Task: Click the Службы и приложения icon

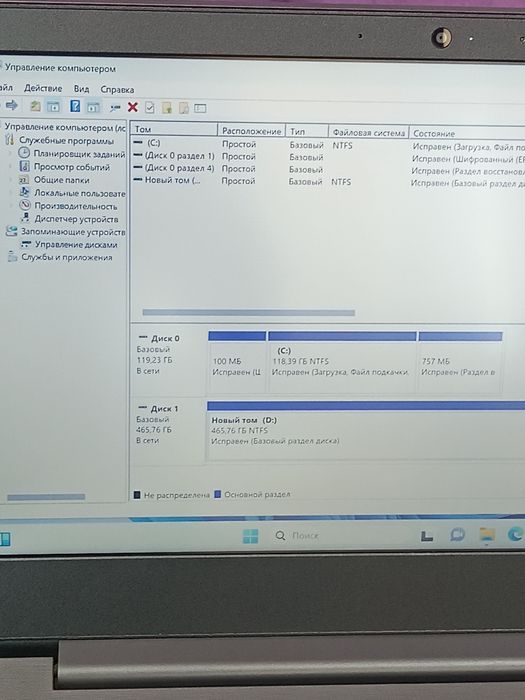Action: coord(12,257)
